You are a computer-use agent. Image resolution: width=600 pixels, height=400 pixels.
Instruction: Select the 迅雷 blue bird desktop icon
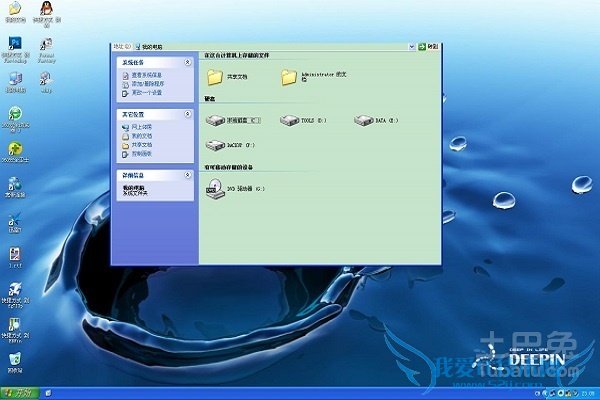(15, 222)
